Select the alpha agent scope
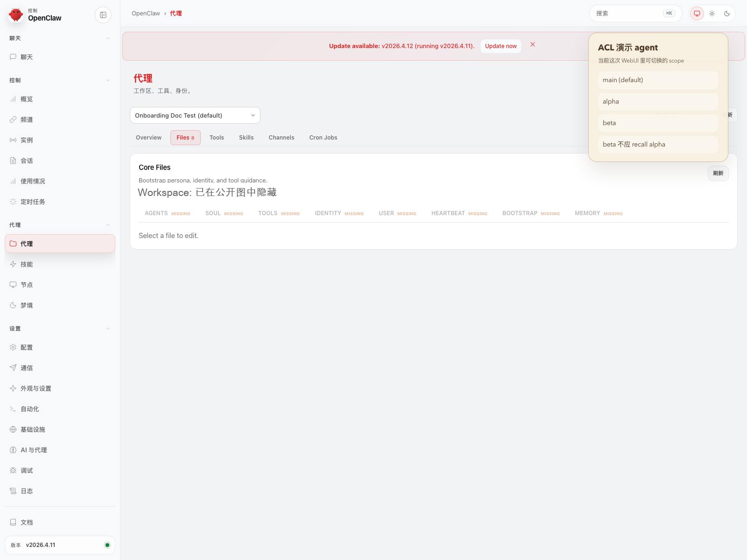 pyautogui.click(x=658, y=101)
